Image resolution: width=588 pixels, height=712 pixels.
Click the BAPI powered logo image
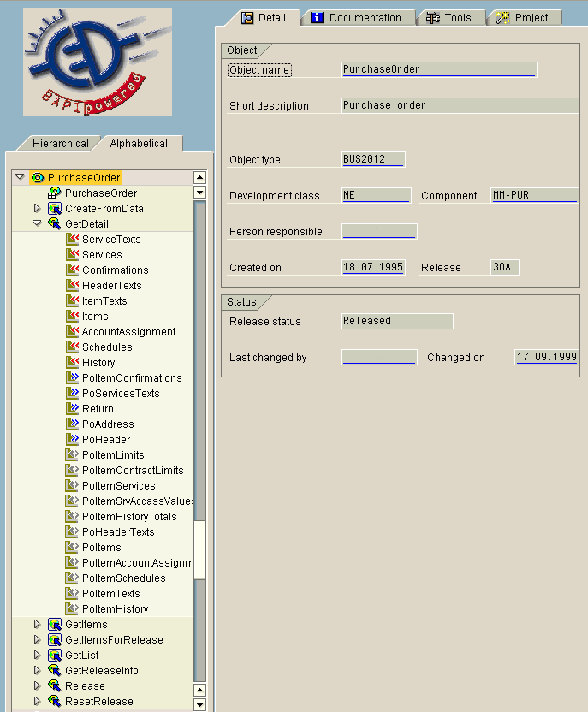point(98,62)
